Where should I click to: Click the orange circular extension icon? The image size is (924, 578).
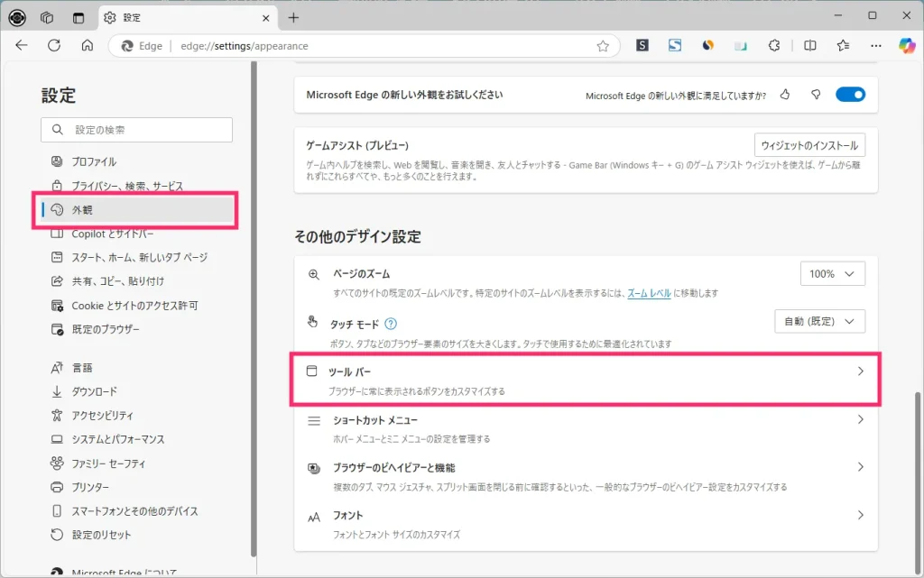coord(707,45)
